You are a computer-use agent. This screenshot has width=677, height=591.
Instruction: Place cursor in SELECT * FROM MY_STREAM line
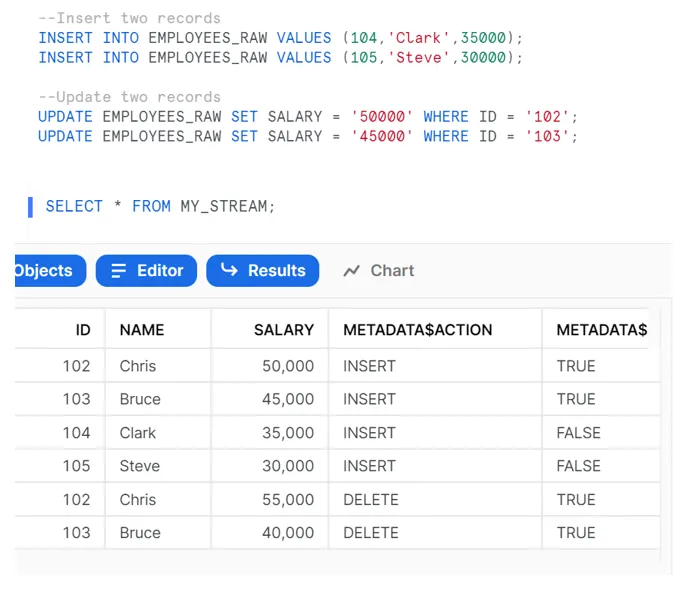point(160,207)
